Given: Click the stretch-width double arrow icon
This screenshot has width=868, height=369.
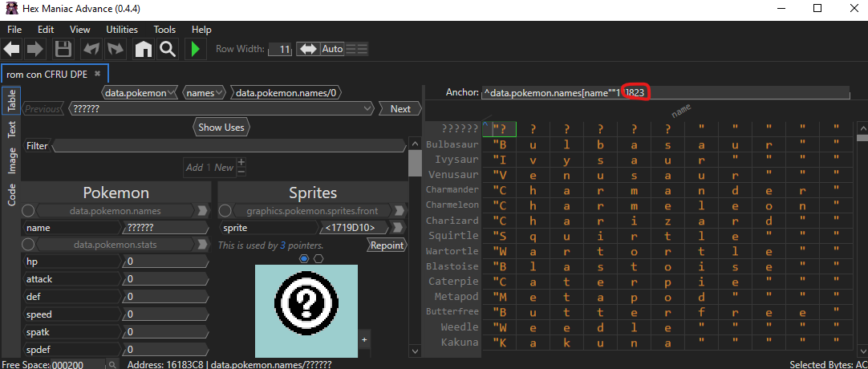Looking at the screenshot, I should pyautogui.click(x=308, y=49).
